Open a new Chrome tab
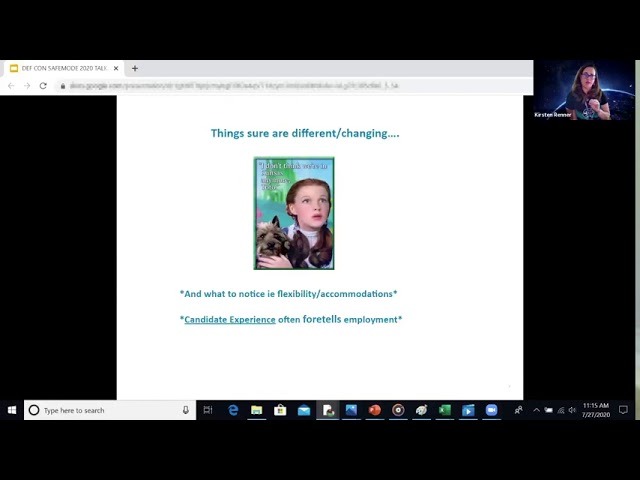 coord(135,68)
